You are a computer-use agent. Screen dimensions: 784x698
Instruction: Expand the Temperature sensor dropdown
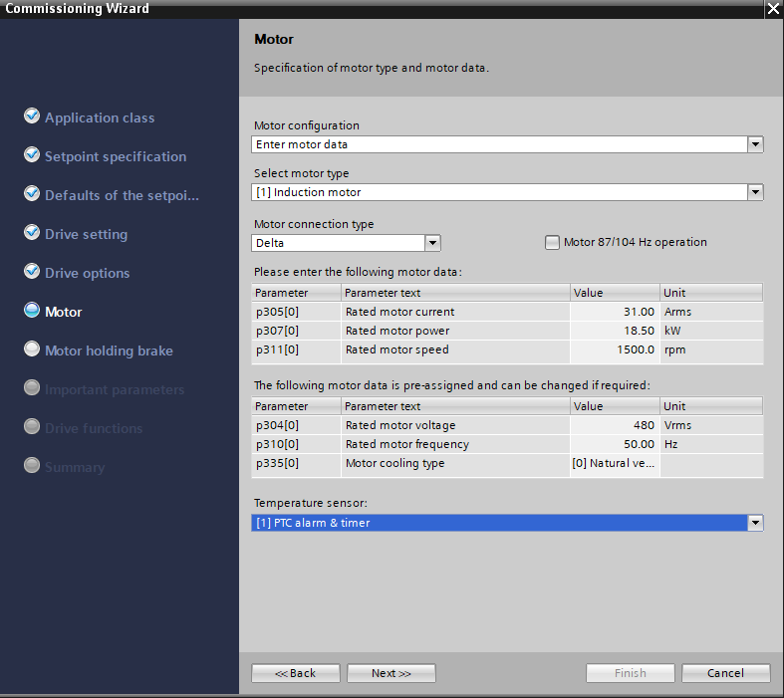[x=755, y=523]
